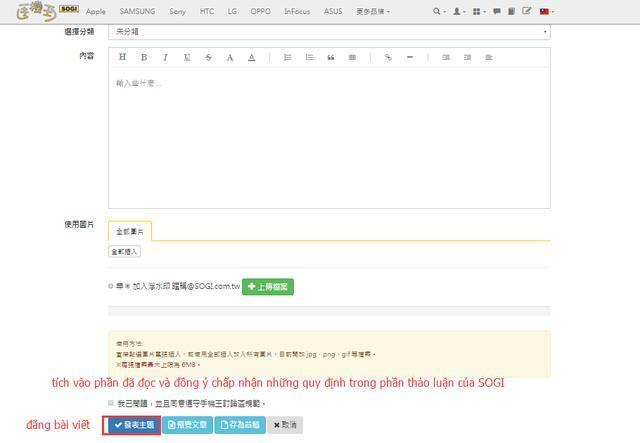Select the add SOGI.com.tw watermark radio
Viewport: 640px width, 443px height.
pyautogui.click(x=127, y=286)
